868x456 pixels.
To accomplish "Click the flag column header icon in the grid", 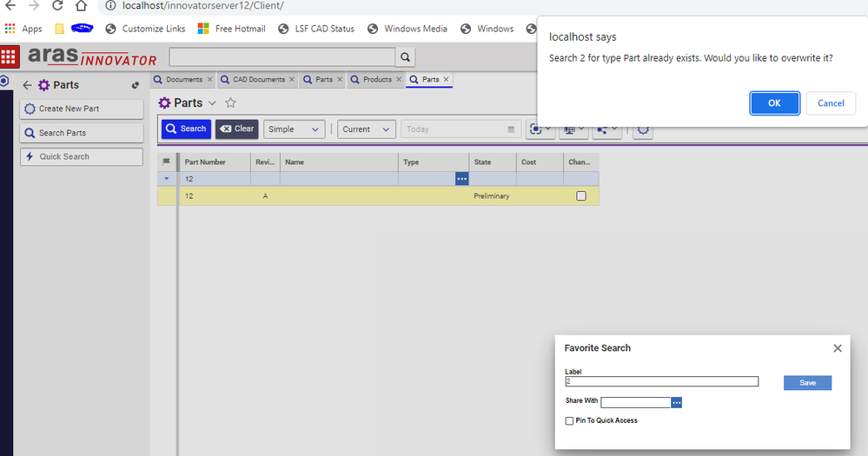I will (x=167, y=162).
